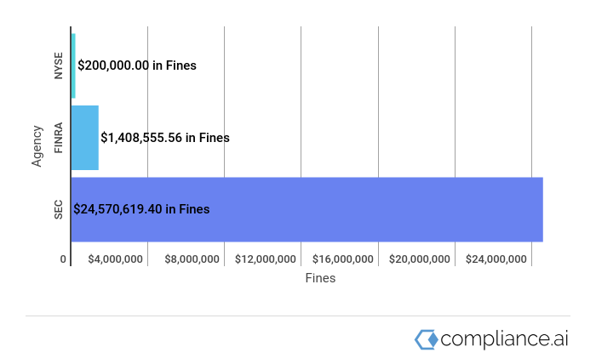
Task: Click the Agency vertical axis title
Action: (37, 146)
